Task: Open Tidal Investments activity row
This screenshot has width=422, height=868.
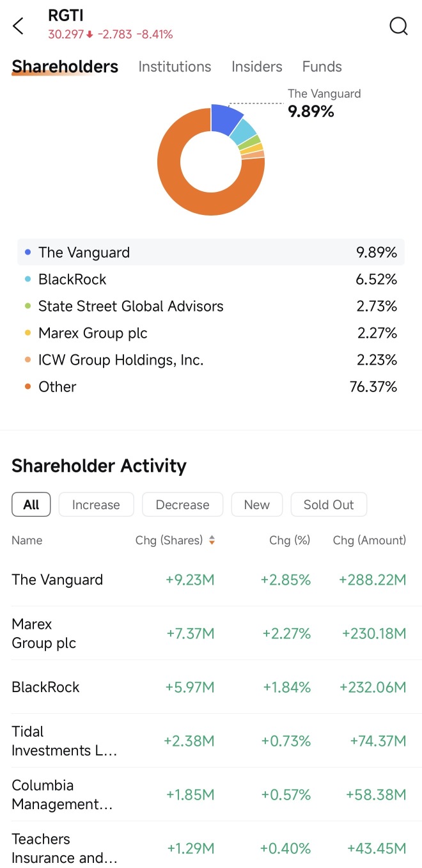Action: 211,741
